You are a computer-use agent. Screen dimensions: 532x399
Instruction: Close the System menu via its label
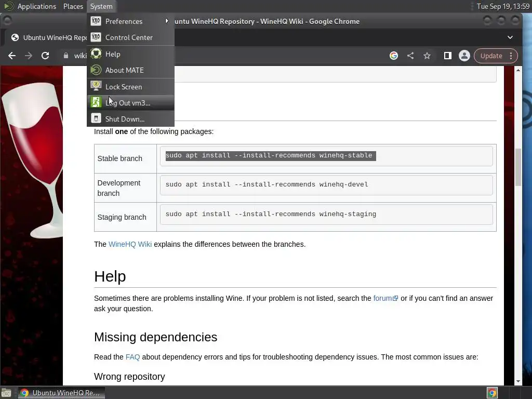[x=101, y=6]
